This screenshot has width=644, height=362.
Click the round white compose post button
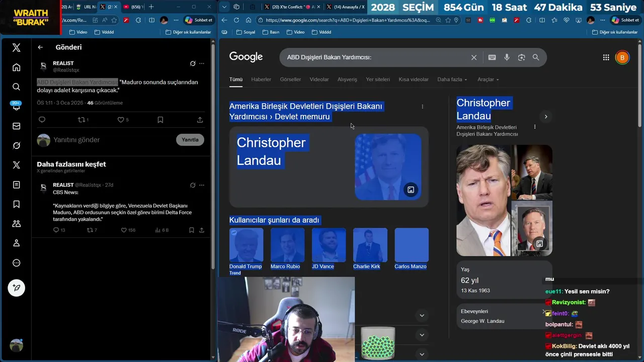click(16, 288)
